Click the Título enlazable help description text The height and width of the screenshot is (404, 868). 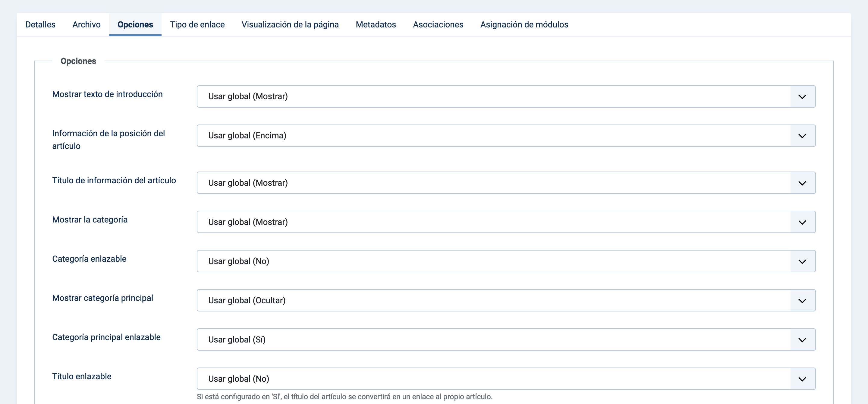tap(344, 396)
